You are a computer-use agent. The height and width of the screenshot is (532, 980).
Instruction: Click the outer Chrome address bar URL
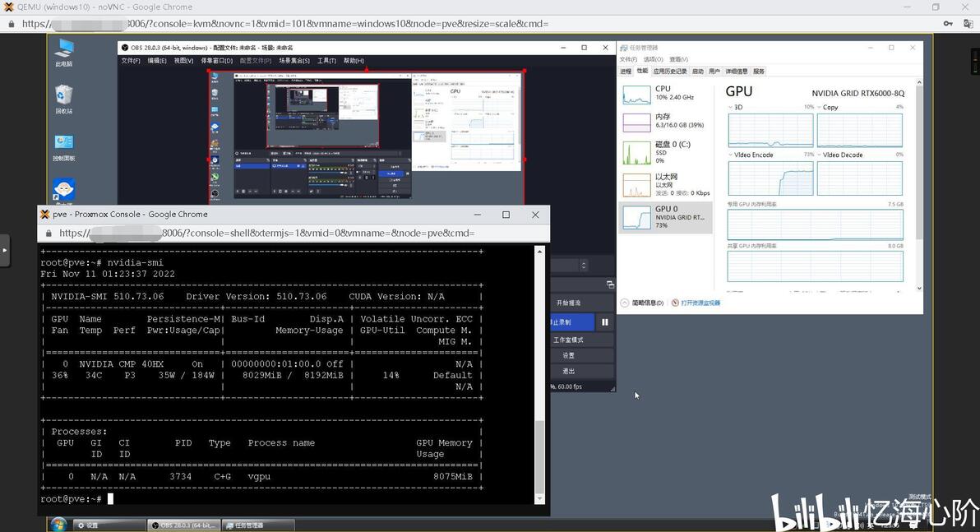[x=285, y=24]
